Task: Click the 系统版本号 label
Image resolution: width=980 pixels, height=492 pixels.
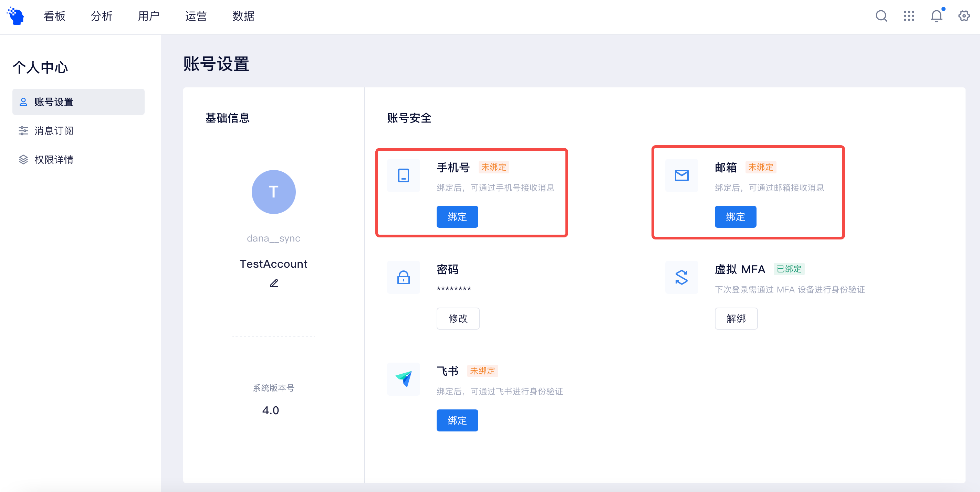Action: point(273,388)
